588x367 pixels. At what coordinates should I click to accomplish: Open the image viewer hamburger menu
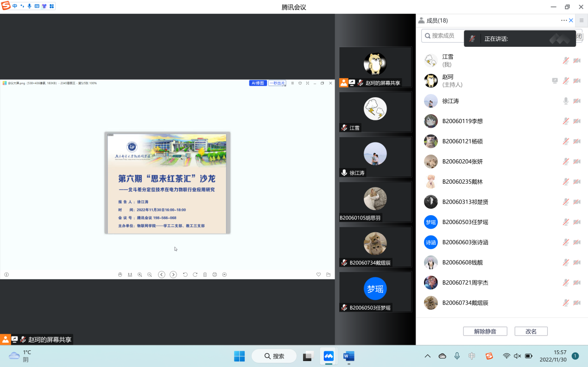[x=292, y=83]
